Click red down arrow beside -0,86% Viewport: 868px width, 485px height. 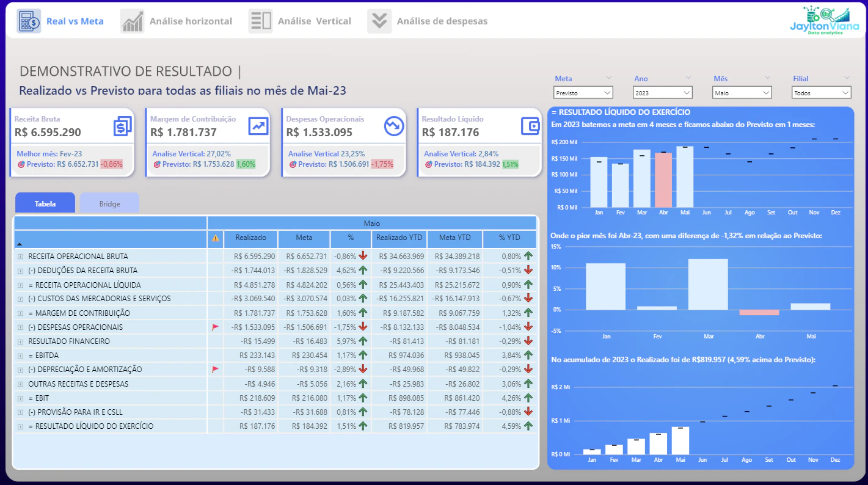coord(363,257)
